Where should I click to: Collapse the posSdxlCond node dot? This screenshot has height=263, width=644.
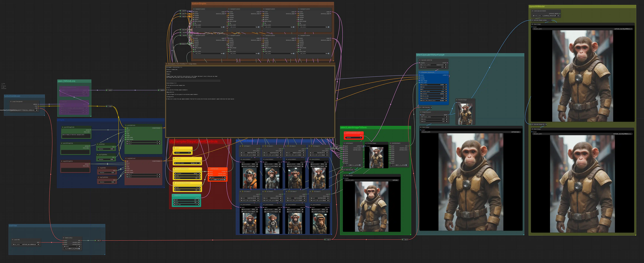click(x=126, y=125)
